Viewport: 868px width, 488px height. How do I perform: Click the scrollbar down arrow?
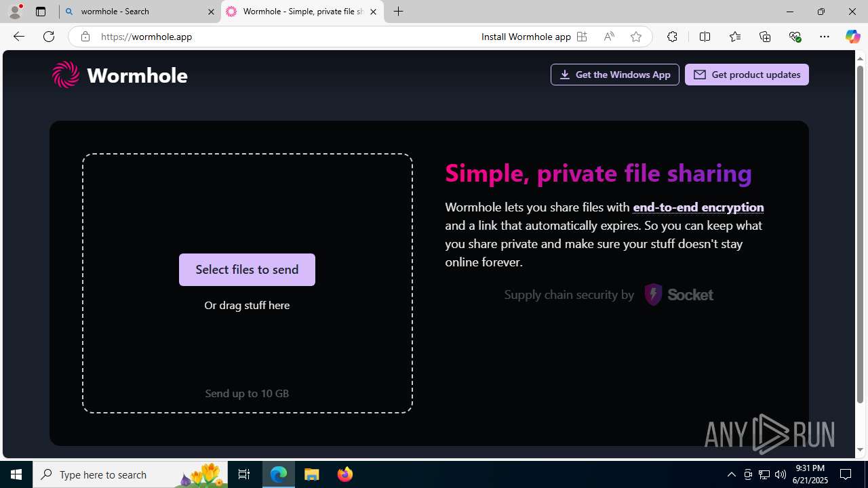(x=860, y=450)
